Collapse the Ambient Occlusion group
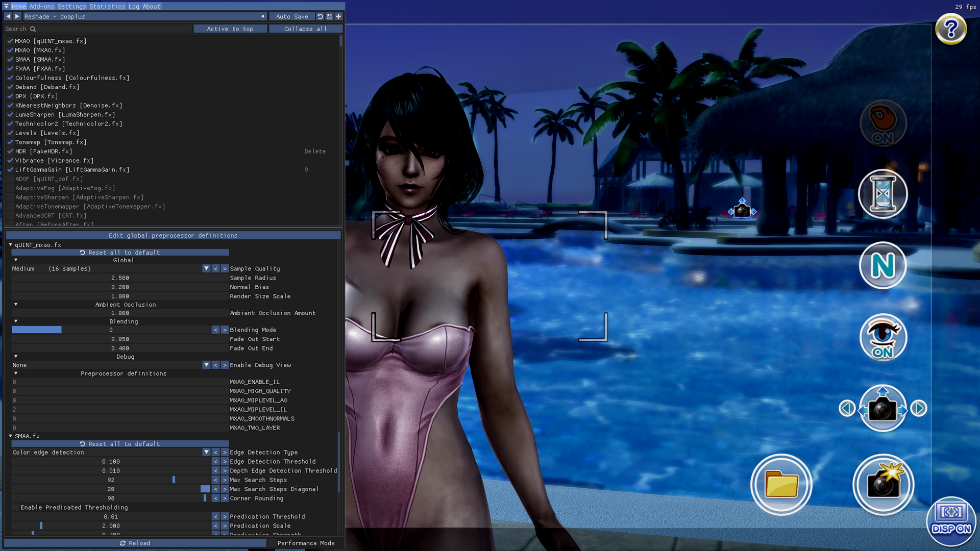The image size is (980, 551). coord(16,305)
